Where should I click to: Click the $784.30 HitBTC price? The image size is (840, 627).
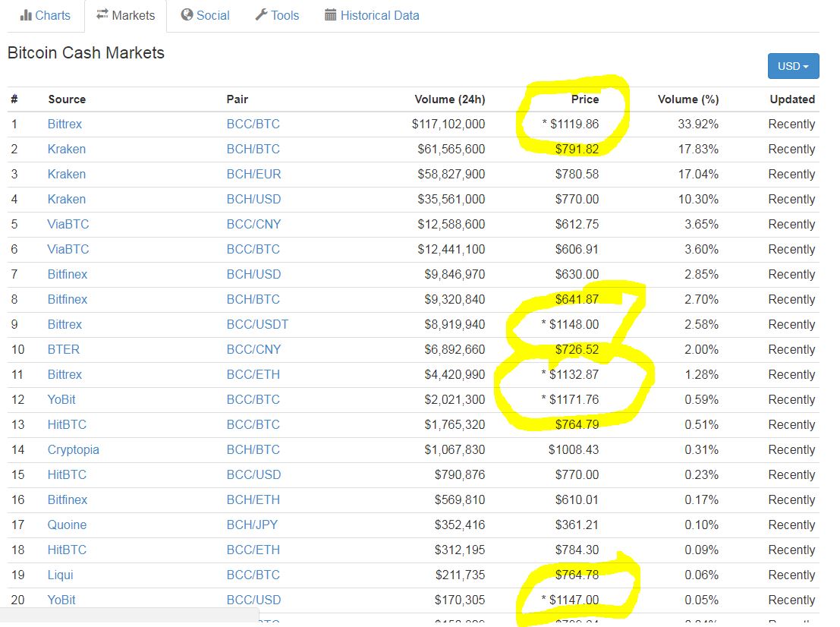pyautogui.click(x=577, y=550)
